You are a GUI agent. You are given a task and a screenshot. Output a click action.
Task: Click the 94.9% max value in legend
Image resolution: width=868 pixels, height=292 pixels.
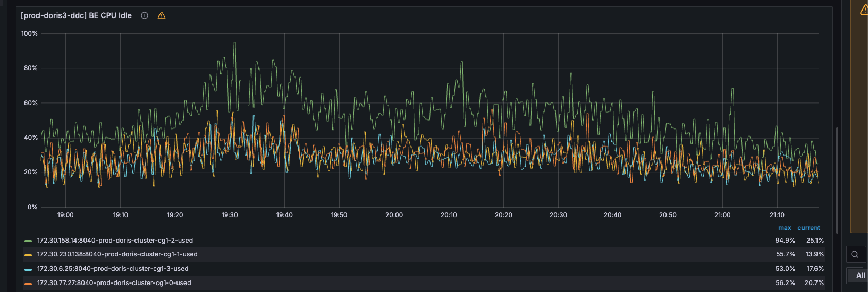click(785, 241)
